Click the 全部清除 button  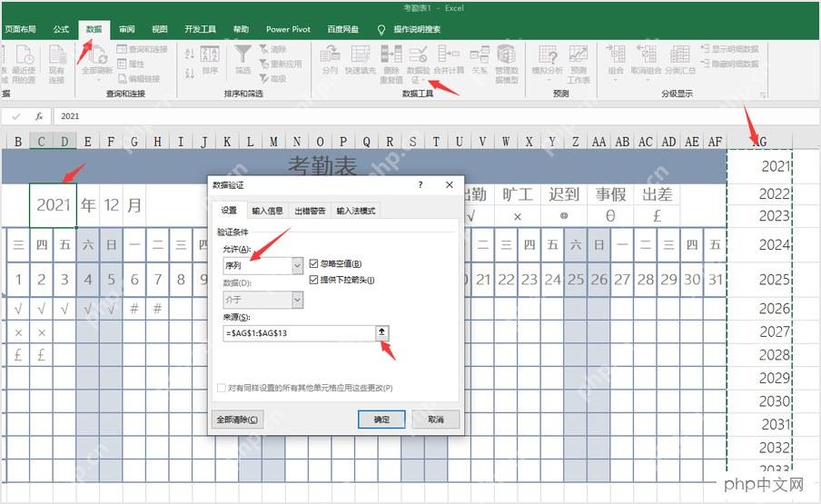coord(237,420)
